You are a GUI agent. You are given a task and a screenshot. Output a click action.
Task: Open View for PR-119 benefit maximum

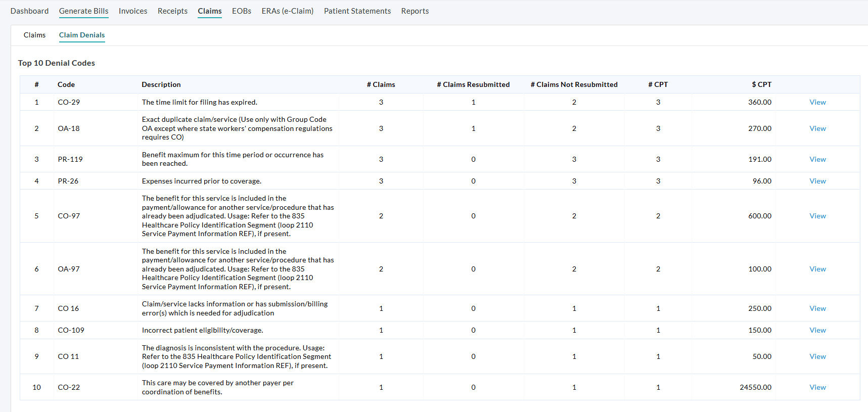pos(817,159)
